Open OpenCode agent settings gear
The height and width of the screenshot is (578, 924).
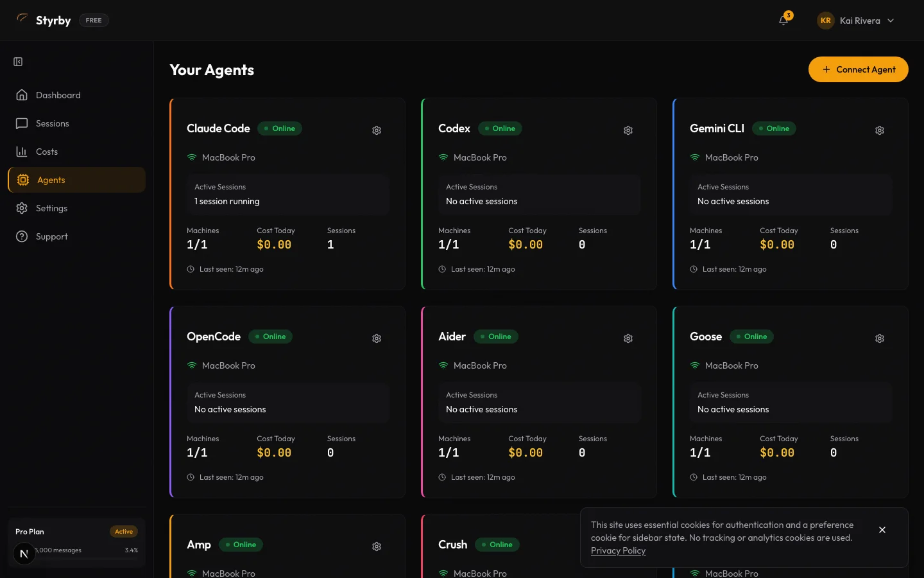point(377,338)
